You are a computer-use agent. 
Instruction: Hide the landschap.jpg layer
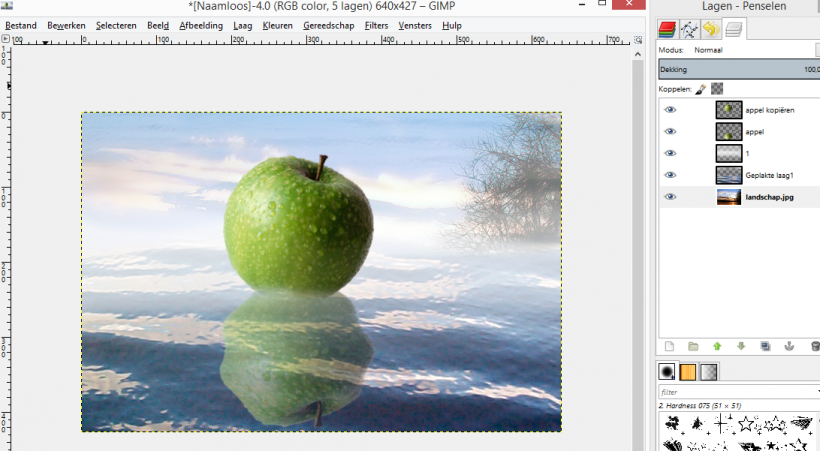(670, 197)
